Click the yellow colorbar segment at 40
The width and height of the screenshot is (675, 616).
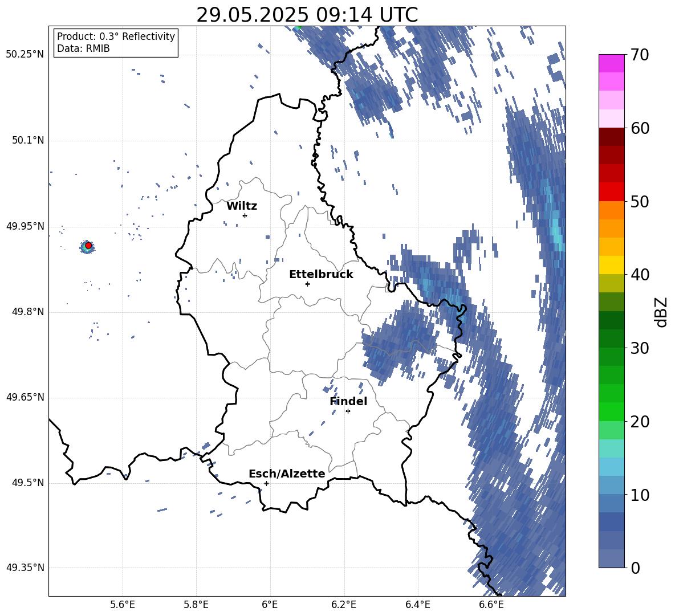pyautogui.click(x=611, y=265)
